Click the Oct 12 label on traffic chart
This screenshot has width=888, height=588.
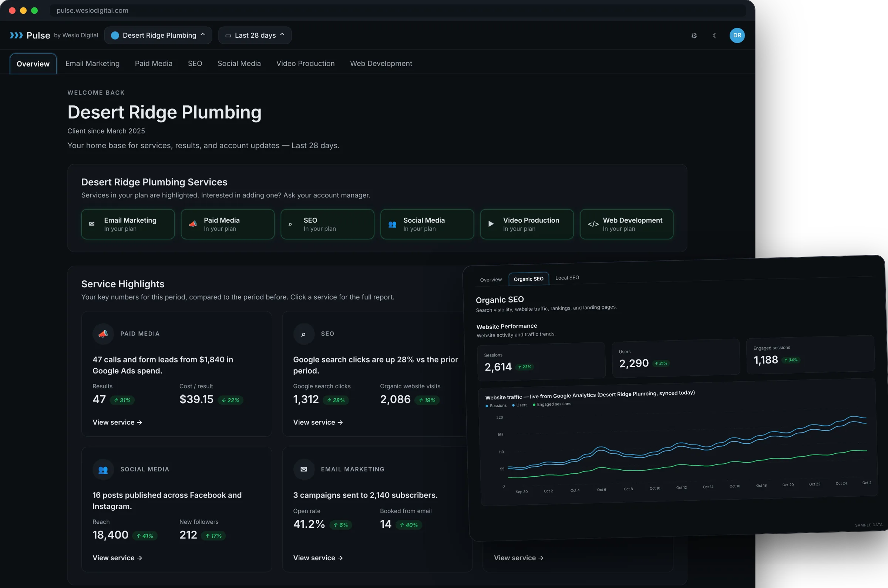tap(681, 487)
